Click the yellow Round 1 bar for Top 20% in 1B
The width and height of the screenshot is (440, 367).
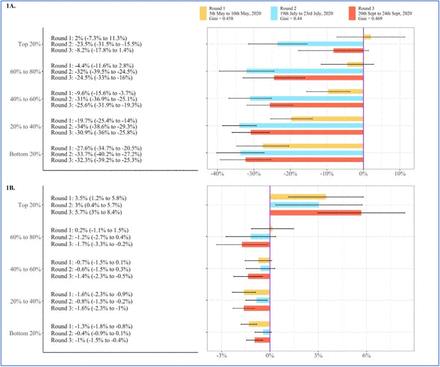coord(298,197)
